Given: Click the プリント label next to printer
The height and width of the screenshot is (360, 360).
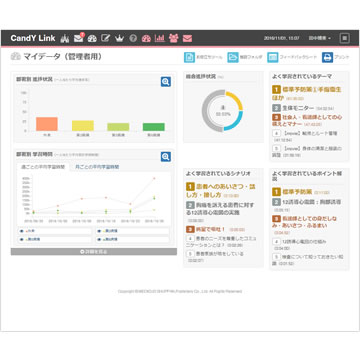Looking at the screenshot, I should coord(342,57).
